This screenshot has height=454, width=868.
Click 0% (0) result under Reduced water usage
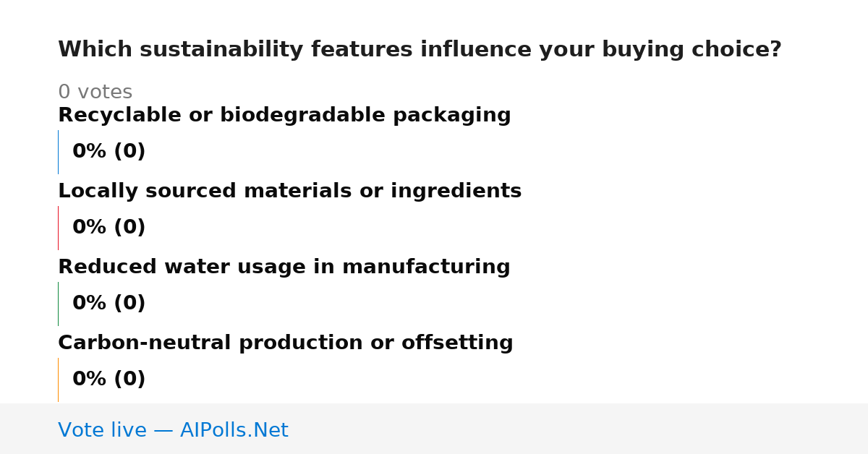pyautogui.click(x=109, y=304)
